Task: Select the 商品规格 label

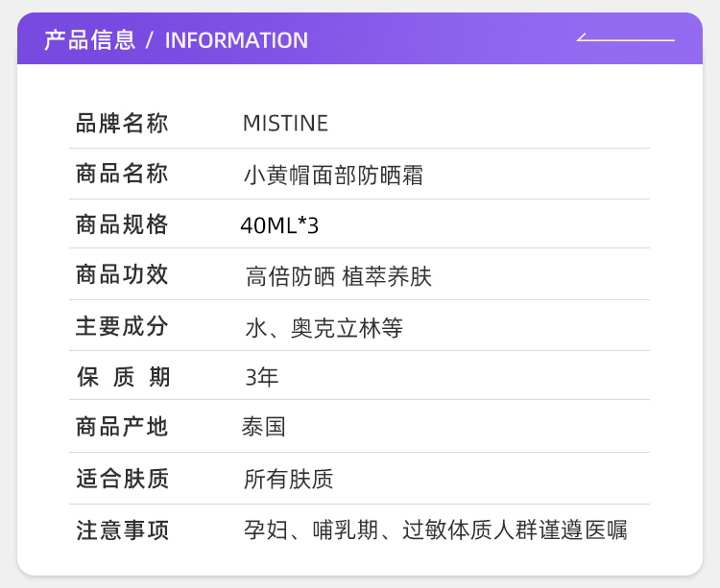Action: point(122,224)
